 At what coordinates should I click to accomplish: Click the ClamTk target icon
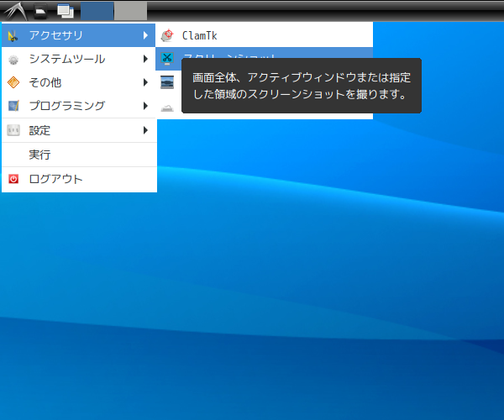coord(167,35)
